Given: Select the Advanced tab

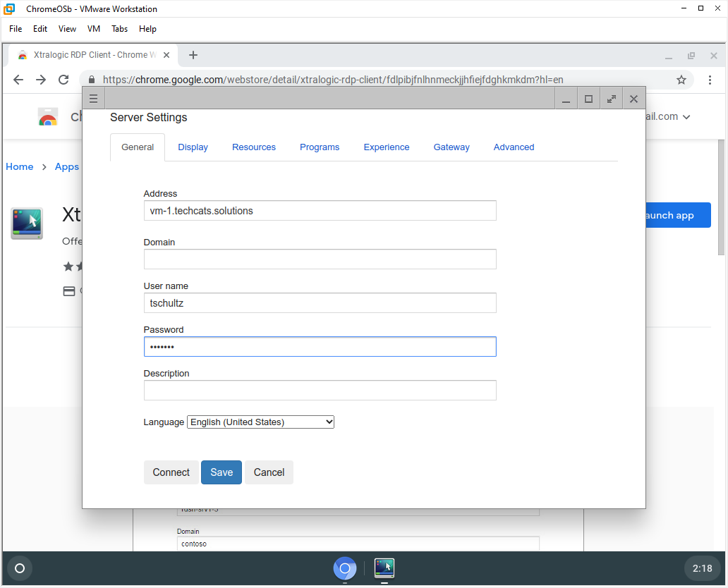Looking at the screenshot, I should point(514,147).
